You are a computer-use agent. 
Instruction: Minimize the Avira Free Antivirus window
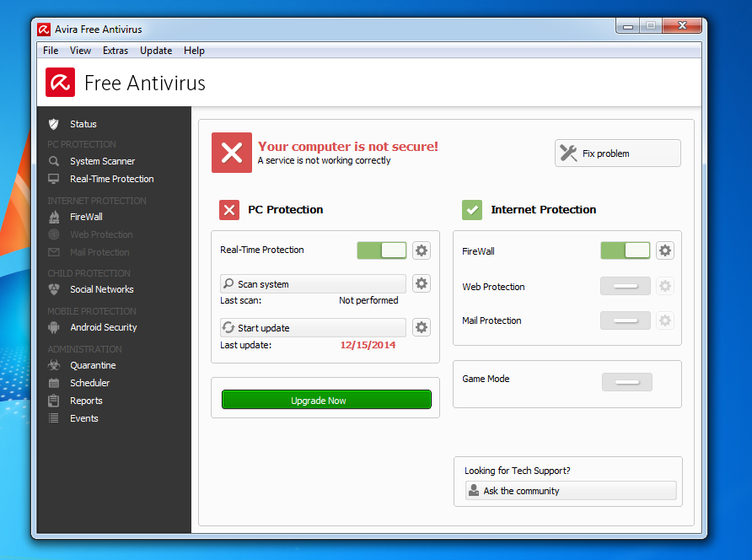point(628,26)
